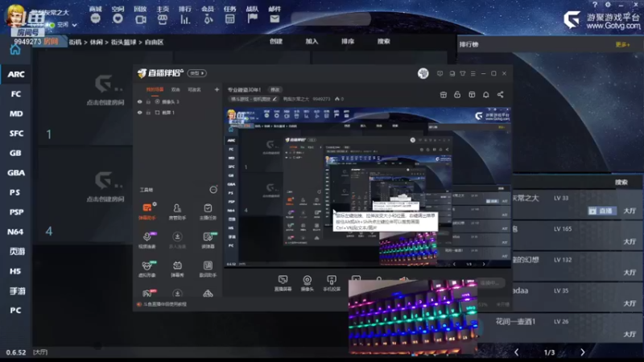Image resolution: width=644 pixels, height=362 pixels.
Task: Toggle visibility of 截屏 1 source
Action: [139, 113]
